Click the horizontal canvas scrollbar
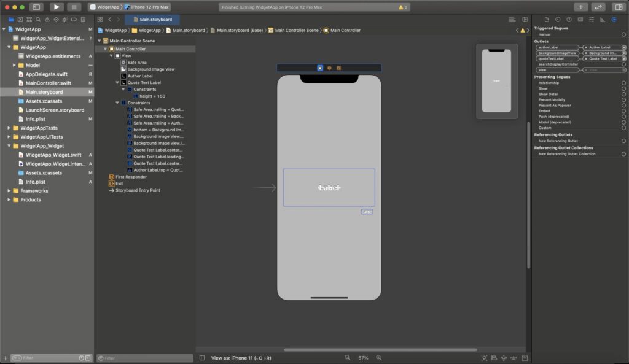The width and height of the screenshot is (629, 364). [x=380, y=349]
